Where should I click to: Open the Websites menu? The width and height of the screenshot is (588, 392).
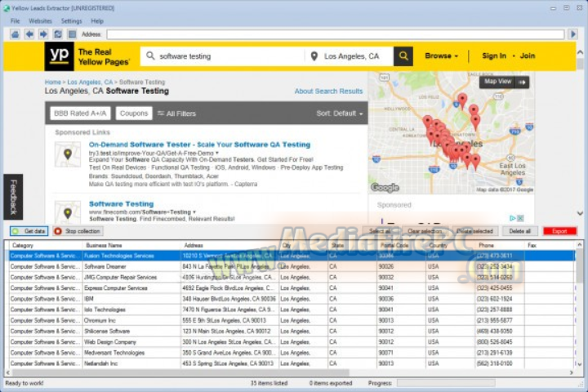40,21
